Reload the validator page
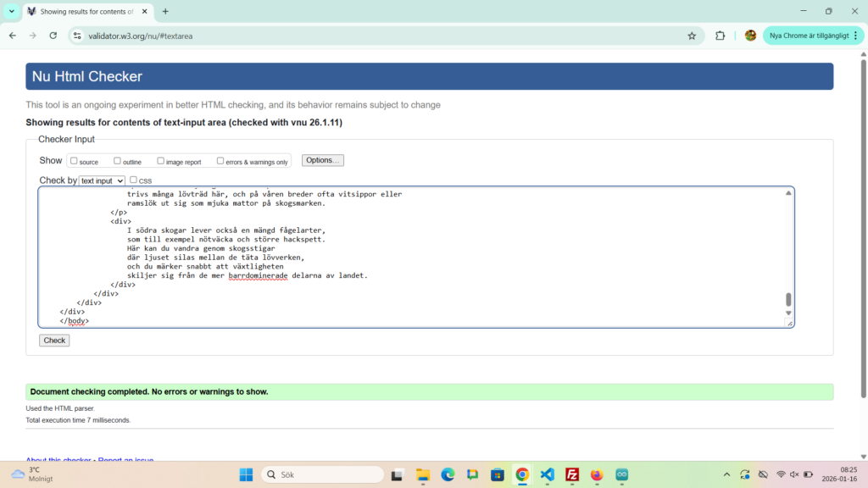The width and height of the screenshot is (868, 488). point(53,36)
